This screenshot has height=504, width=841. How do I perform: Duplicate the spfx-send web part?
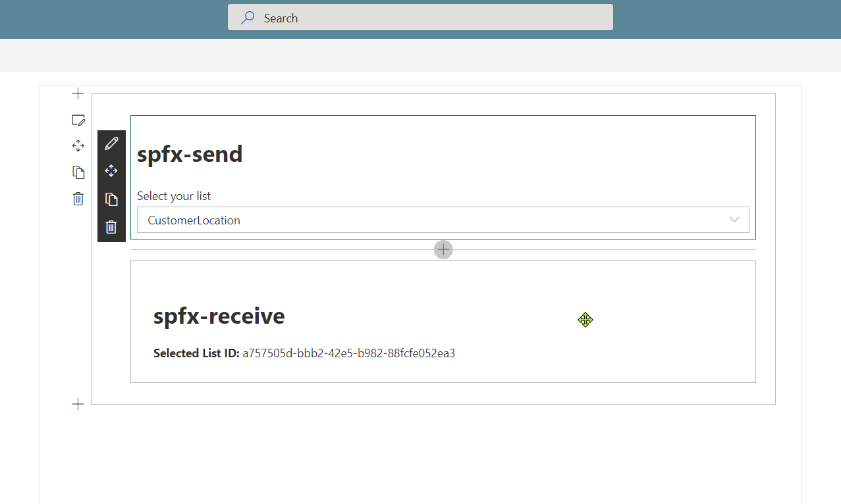[x=111, y=199]
